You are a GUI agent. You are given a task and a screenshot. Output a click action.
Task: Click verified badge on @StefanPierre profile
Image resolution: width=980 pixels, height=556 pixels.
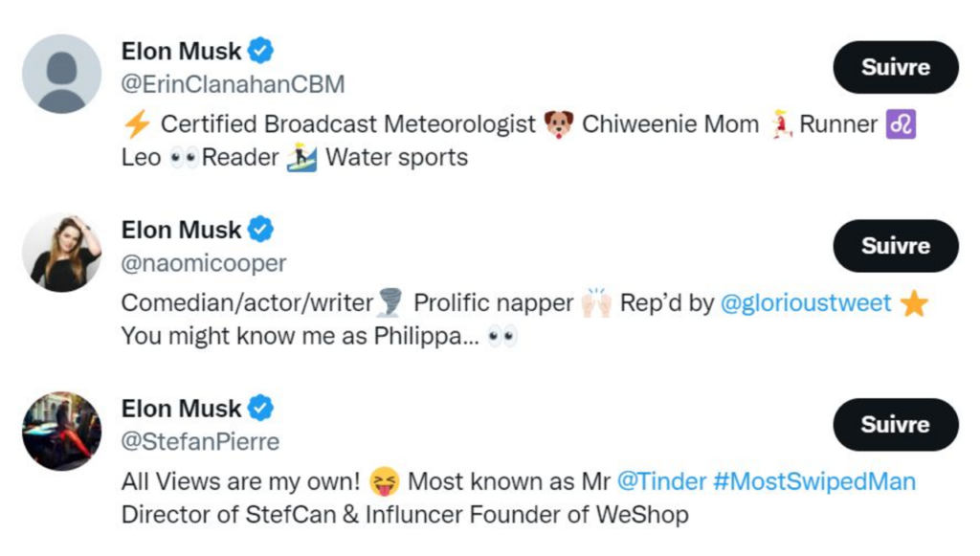click(260, 408)
